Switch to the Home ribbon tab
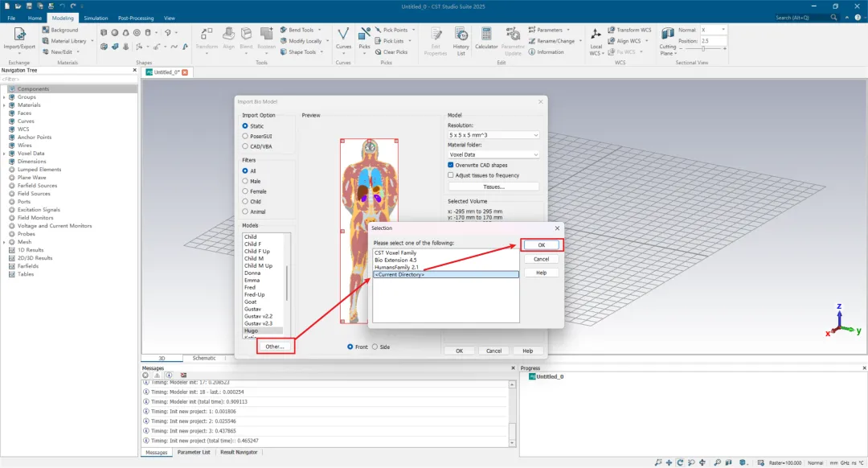868x468 pixels. (35, 18)
